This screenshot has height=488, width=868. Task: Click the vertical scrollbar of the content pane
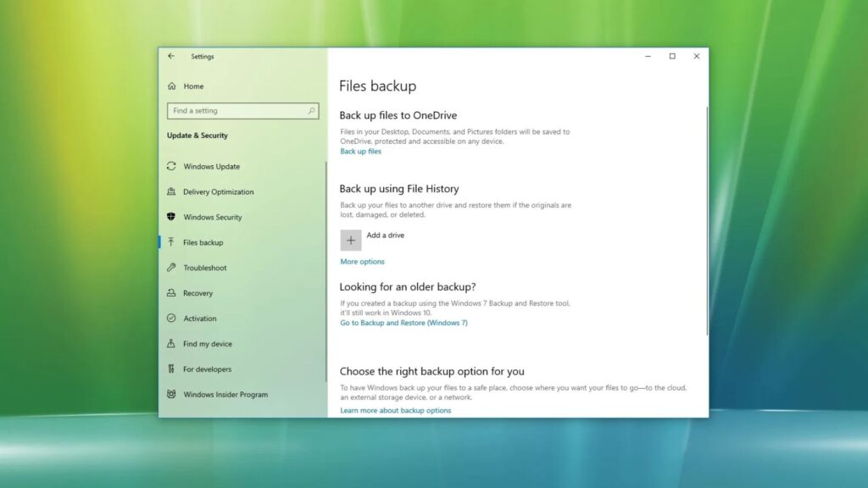pos(706,220)
